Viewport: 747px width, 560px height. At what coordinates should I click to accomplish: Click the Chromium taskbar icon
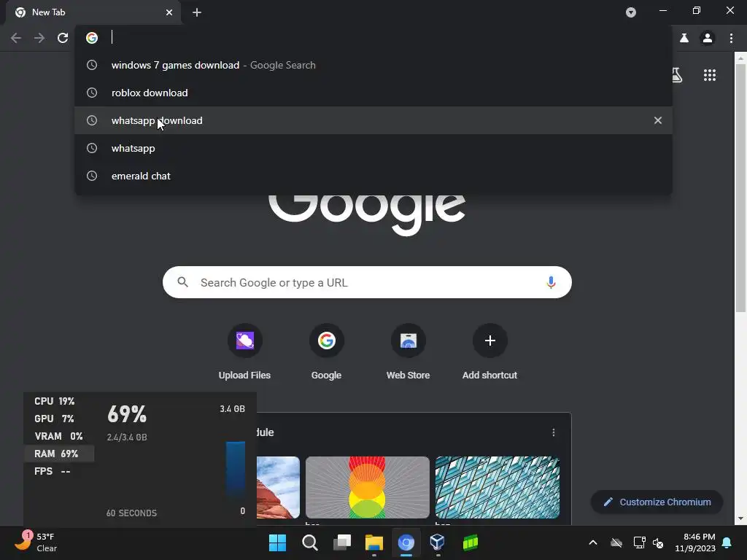[406, 542]
